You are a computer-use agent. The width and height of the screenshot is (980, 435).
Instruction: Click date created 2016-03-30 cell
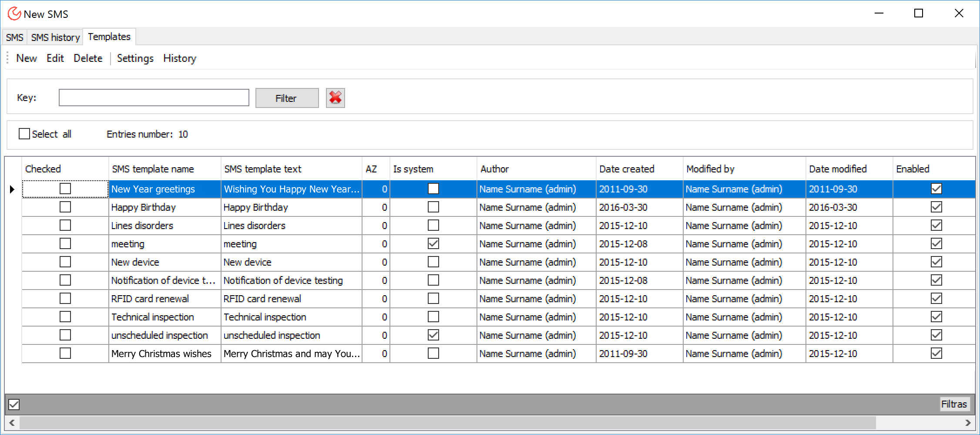click(x=640, y=207)
